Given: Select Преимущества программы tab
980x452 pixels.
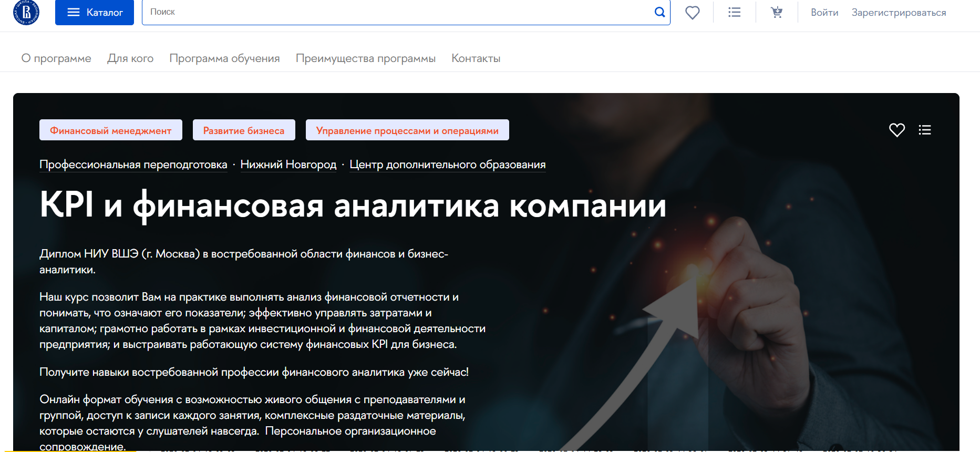Looking at the screenshot, I should point(365,58).
